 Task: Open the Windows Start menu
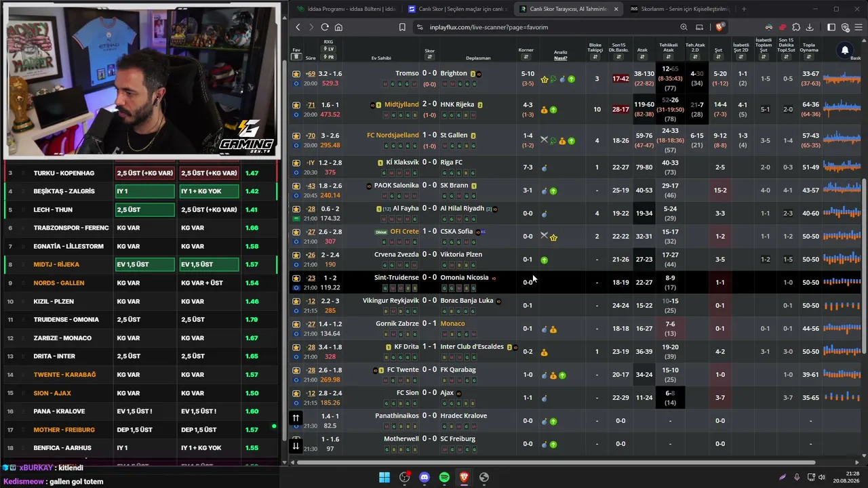(384, 477)
